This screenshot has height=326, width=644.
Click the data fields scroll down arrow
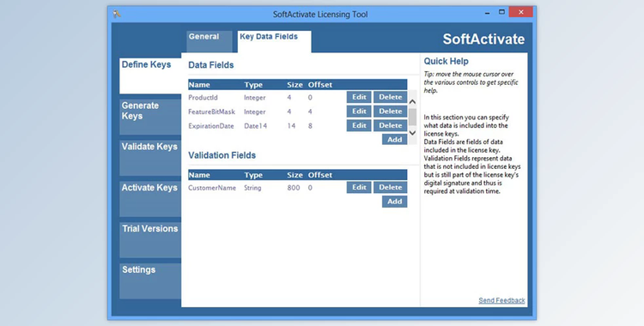413,133
